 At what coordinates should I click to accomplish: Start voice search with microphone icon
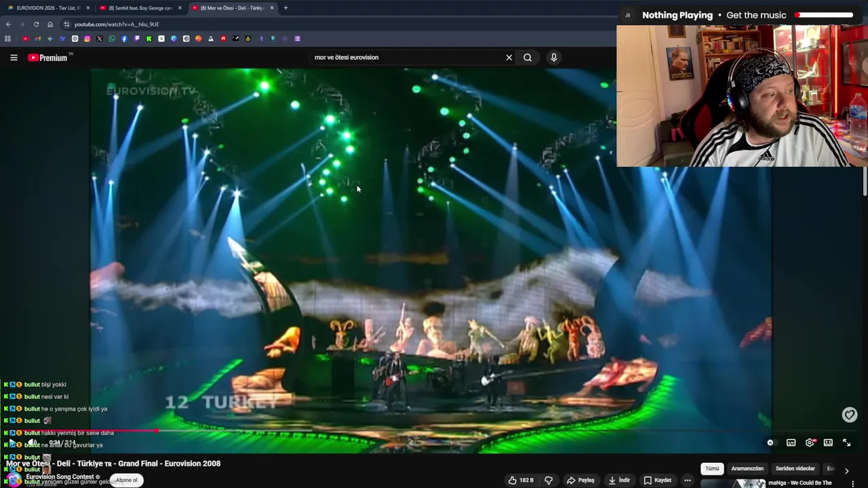pos(553,58)
